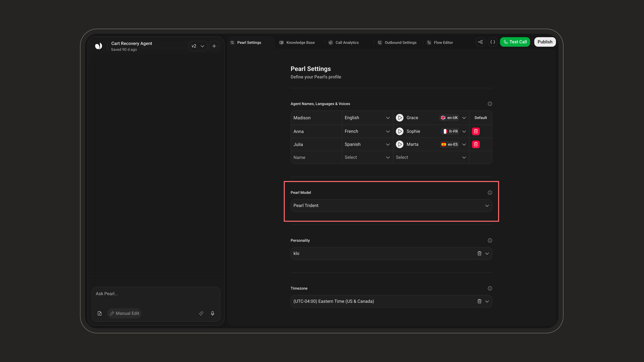Image resolution: width=644 pixels, height=362 pixels.
Task: Open the Pearl Trident model dropdown
Action: 391,206
